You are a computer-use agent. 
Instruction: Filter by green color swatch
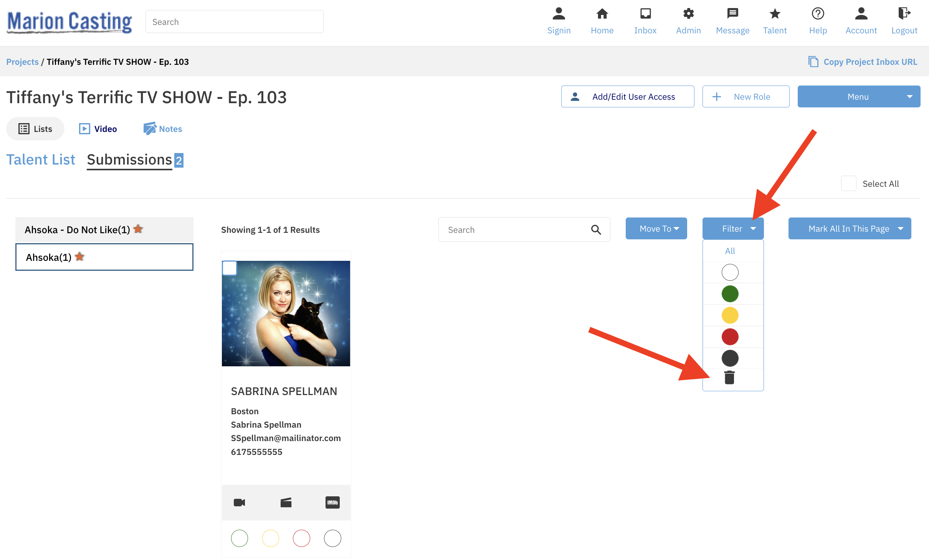[x=730, y=294]
